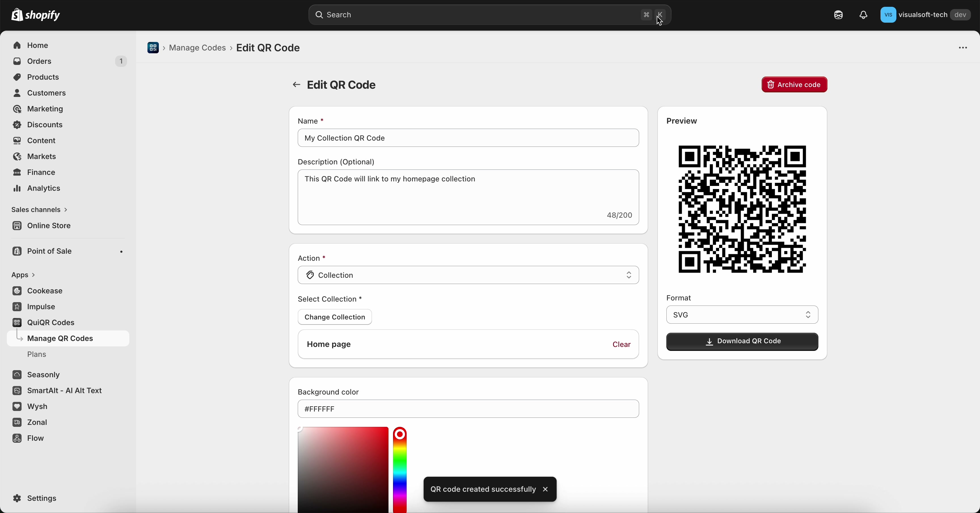
Task: Dismiss the QR code created toast
Action: (545, 489)
